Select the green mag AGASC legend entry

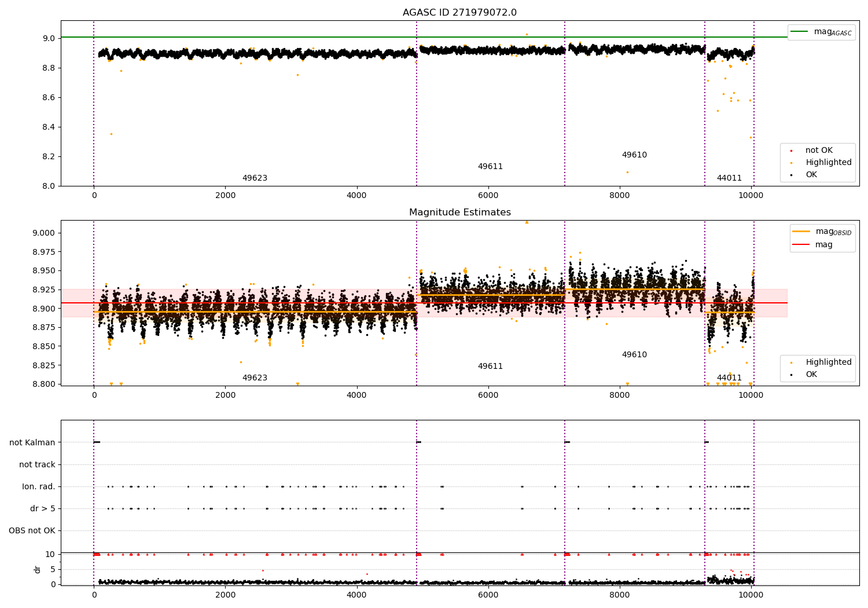(821, 32)
